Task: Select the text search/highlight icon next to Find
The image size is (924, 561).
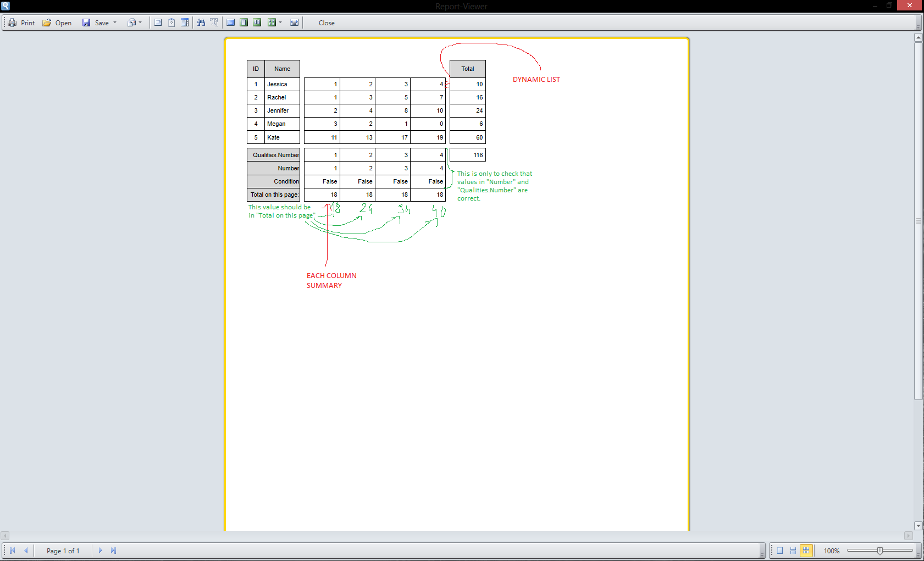Action: pyautogui.click(x=214, y=23)
